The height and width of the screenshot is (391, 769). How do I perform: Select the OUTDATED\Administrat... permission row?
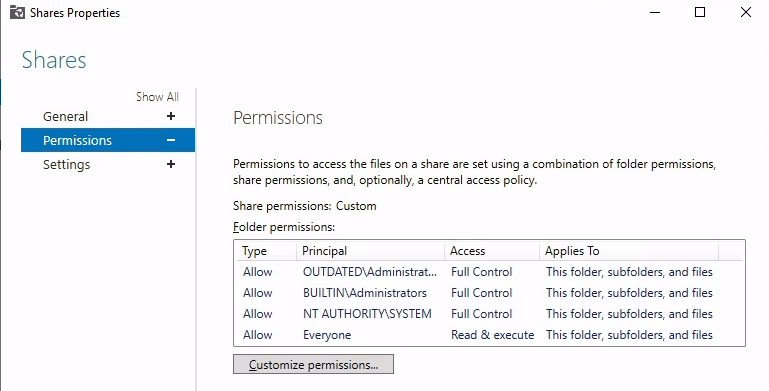[489, 272]
